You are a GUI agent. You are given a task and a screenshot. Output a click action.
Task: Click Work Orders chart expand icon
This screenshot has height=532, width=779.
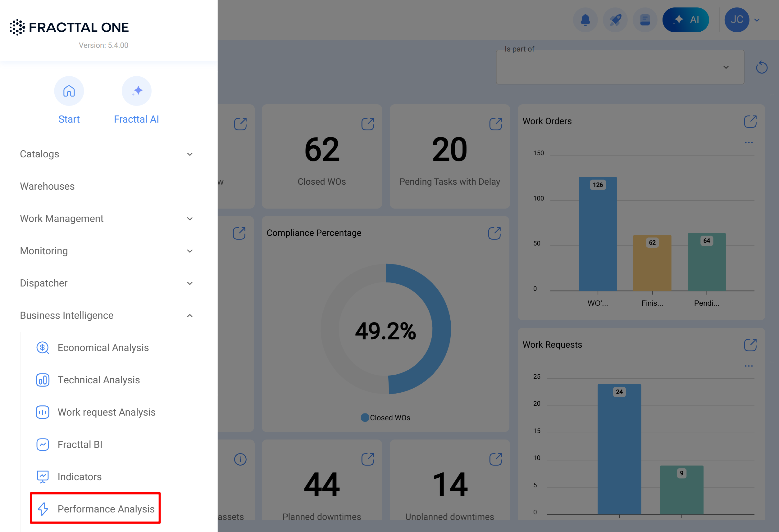[x=750, y=122]
